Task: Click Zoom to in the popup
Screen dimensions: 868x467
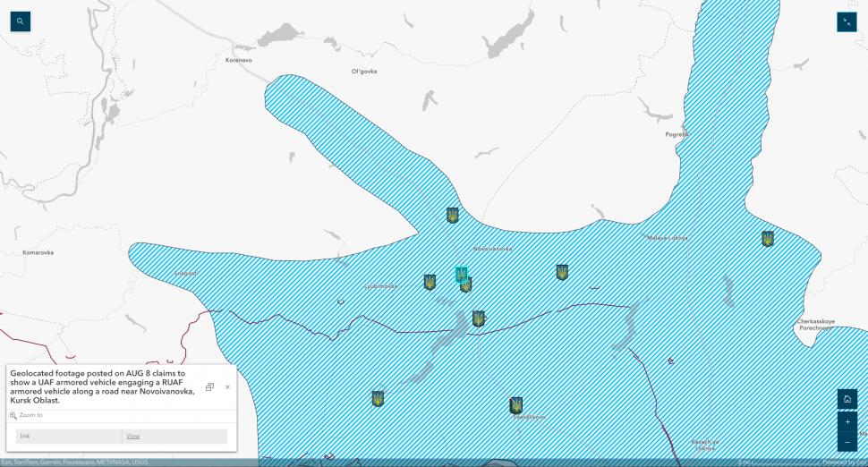Action: (x=30, y=415)
